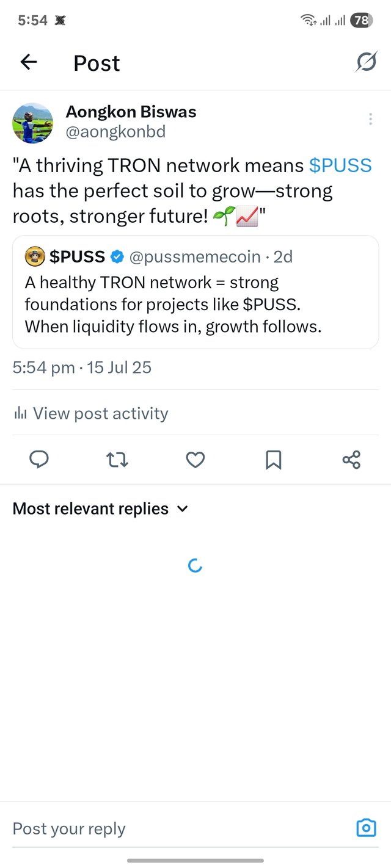Tap the $PUSS quoted account avatar
This screenshot has height=868, width=391.
(35, 257)
